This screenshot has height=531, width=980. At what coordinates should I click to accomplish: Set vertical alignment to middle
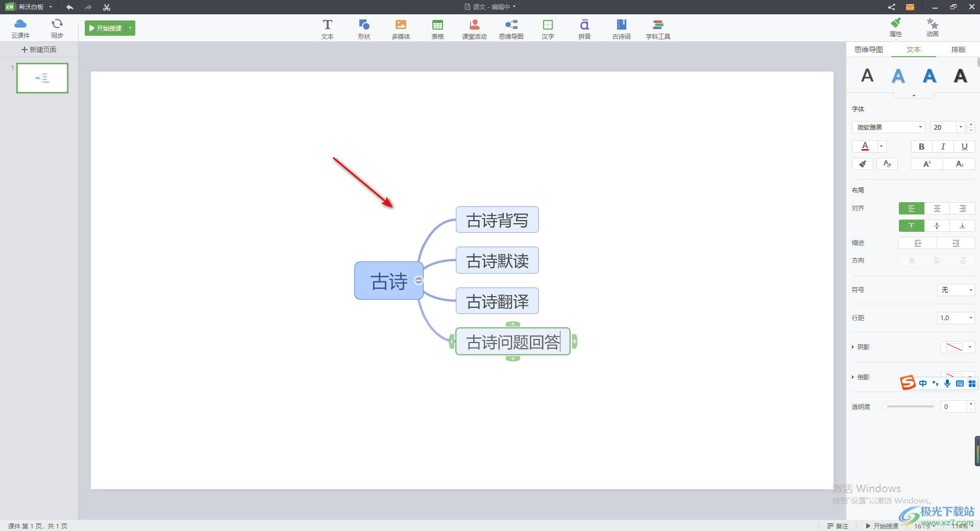click(937, 226)
